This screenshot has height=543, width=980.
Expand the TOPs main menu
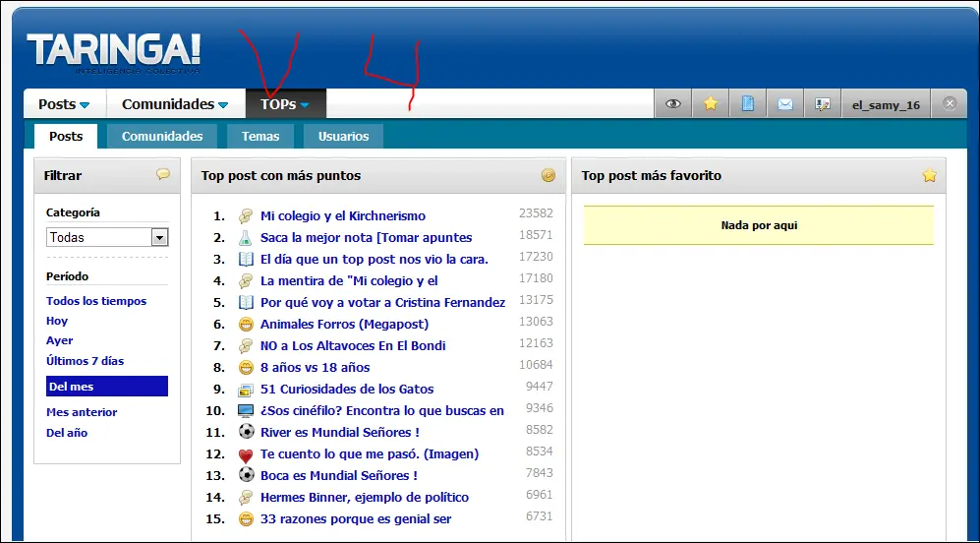tap(286, 104)
